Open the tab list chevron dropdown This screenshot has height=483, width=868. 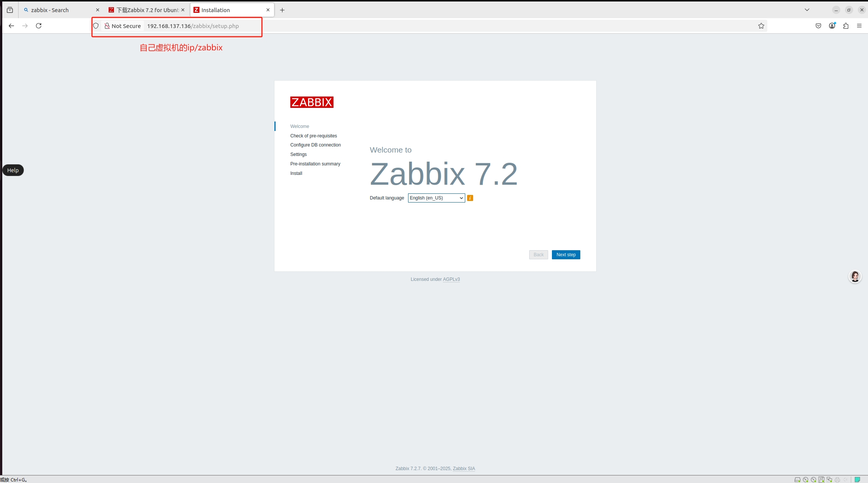(807, 10)
